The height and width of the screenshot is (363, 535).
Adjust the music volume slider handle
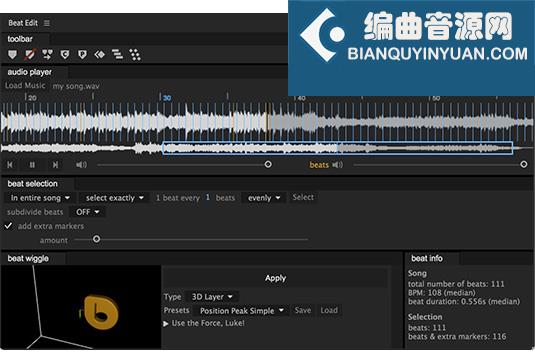point(268,164)
